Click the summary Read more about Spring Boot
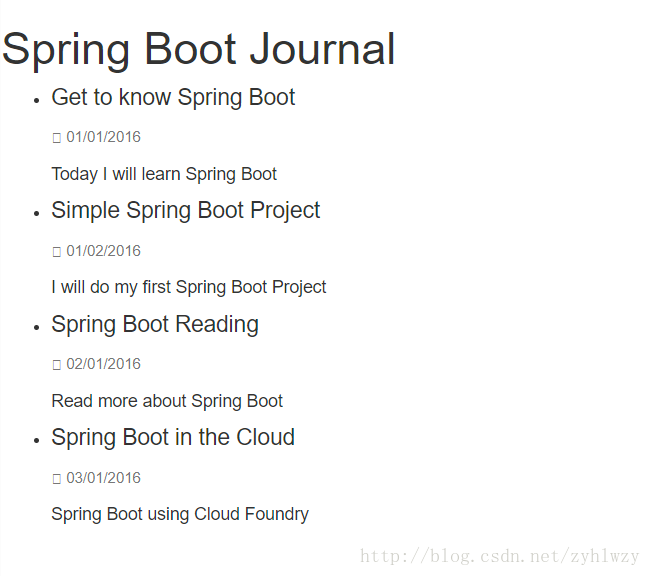651x576 pixels. [167, 402]
